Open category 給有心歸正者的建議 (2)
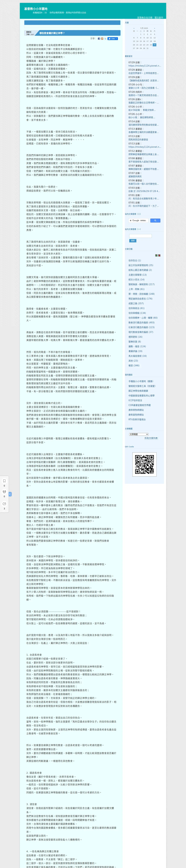The width and height of the screenshot is (186, 868). click(x=140, y=270)
